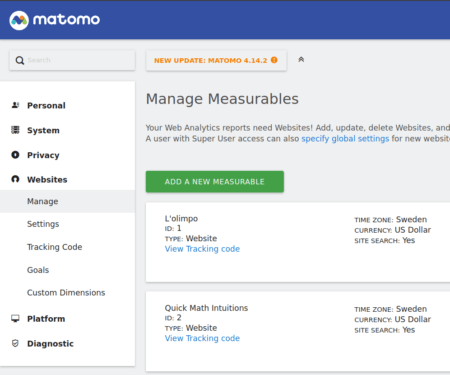Click the L'olimpo site name
This screenshot has width=450, height=375.
click(181, 219)
